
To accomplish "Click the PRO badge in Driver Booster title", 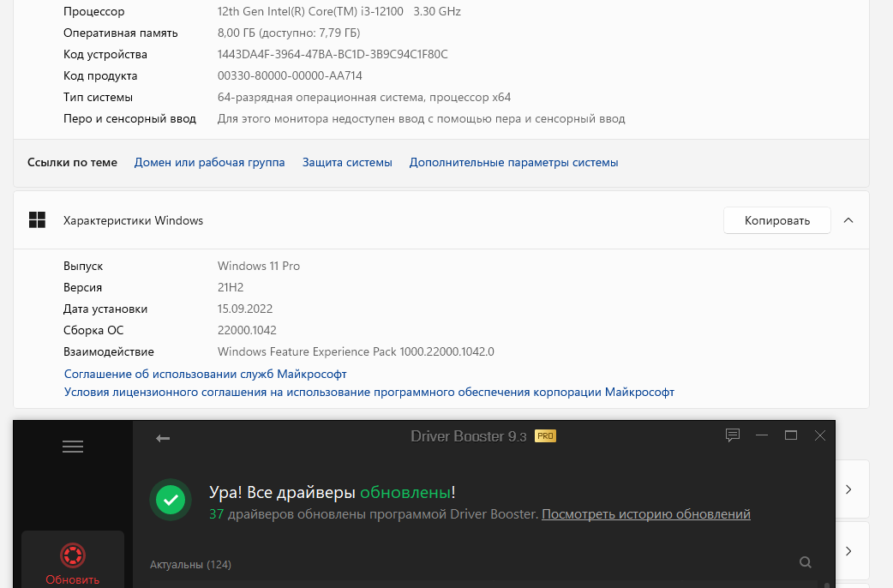I will tap(546, 436).
